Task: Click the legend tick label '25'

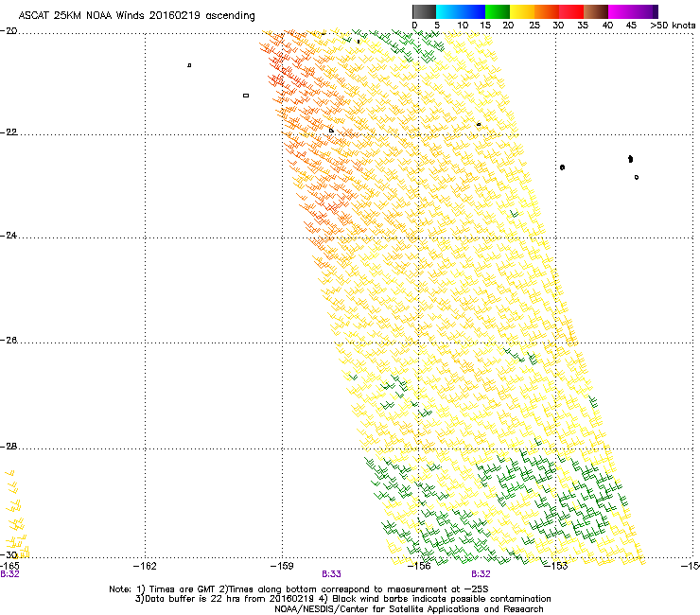Action: (x=534, y=25)
